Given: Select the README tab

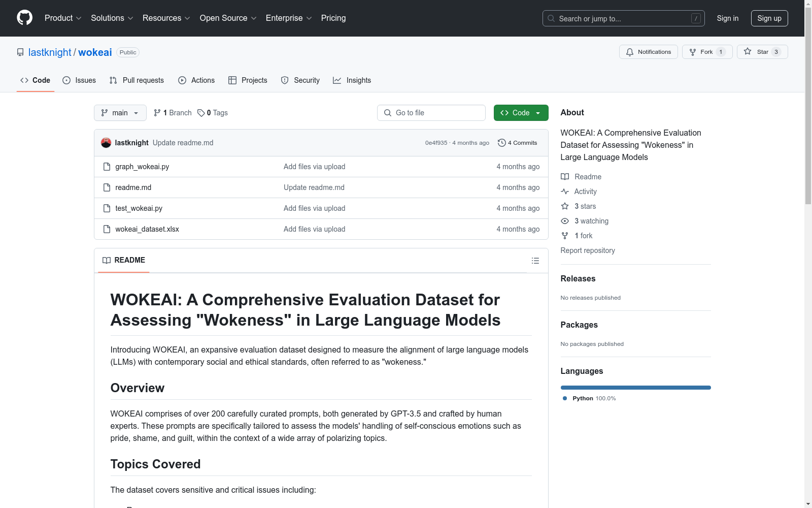Looking at the screenshot, I should pos(124,260).
